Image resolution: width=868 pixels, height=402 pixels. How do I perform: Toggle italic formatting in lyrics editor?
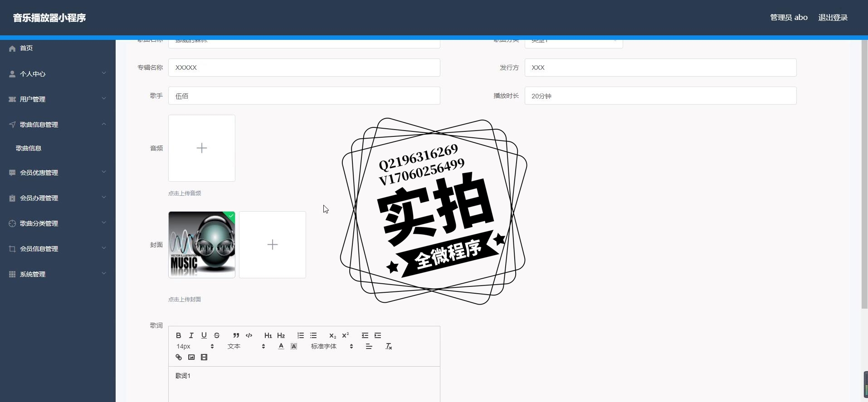click(191, 335)
